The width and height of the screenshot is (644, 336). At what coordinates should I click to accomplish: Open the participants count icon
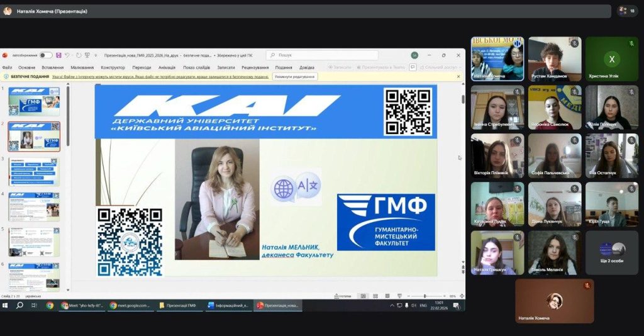(x=627, y=11)
